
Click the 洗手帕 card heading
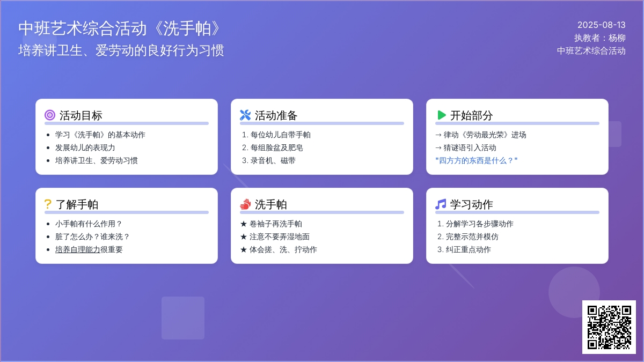point(271,204)
